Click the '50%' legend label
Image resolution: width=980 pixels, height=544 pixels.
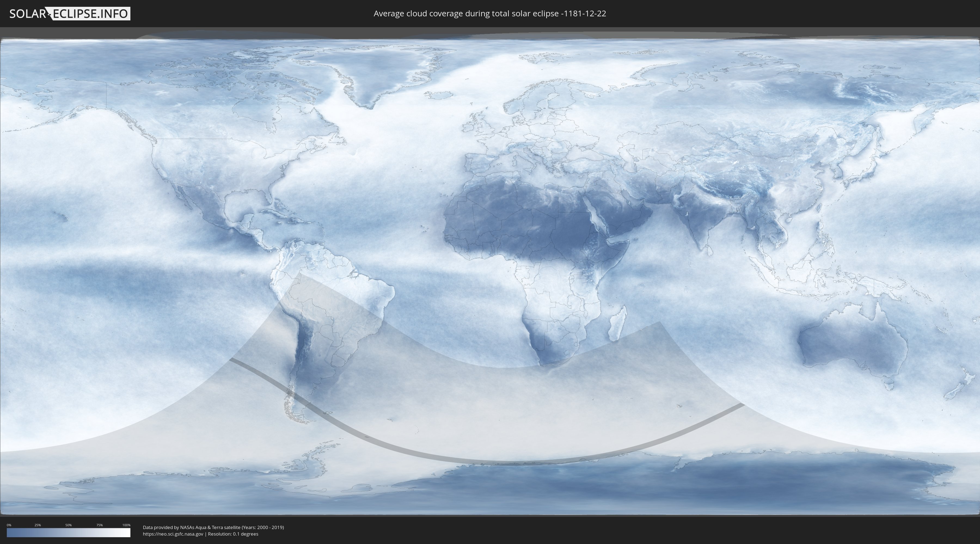[69, 525]
